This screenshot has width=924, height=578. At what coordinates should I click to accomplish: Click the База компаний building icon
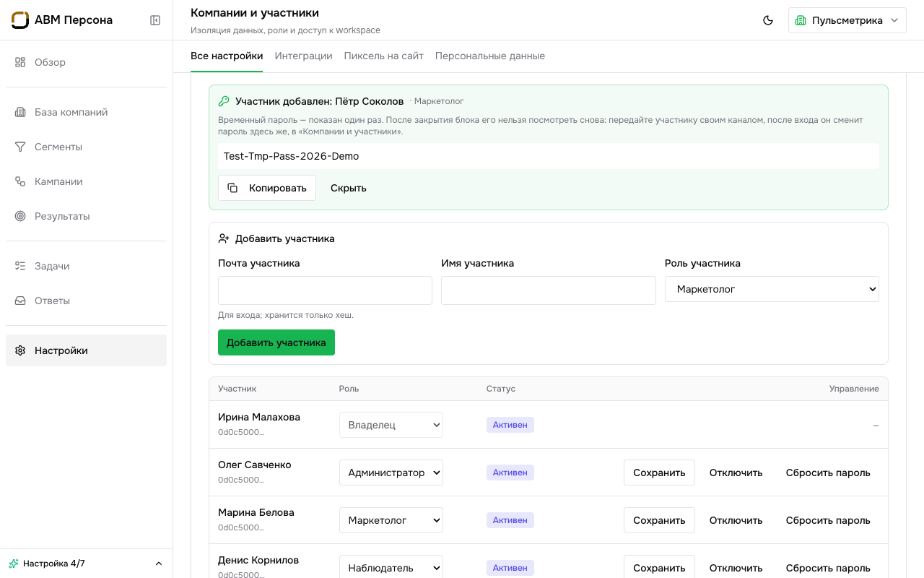20,112
